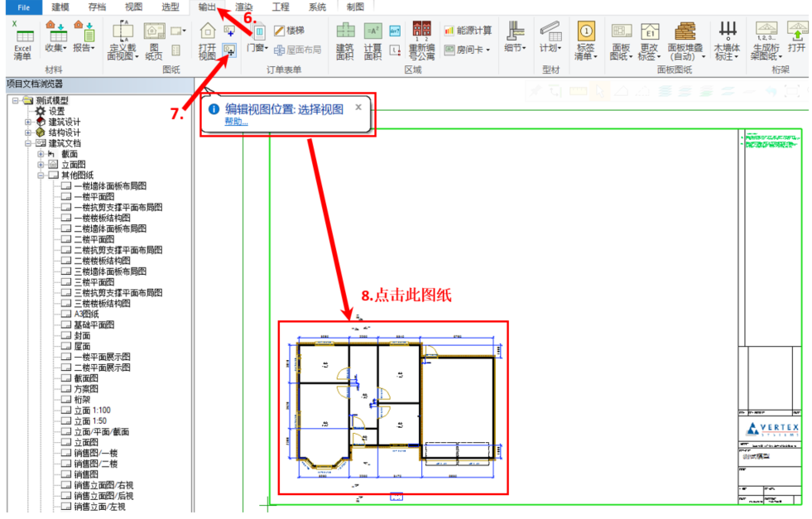The width and height of the screenshot is (812, 519).
Task: Click the small area label icon with red dots
Action: [x=395, y=50]
